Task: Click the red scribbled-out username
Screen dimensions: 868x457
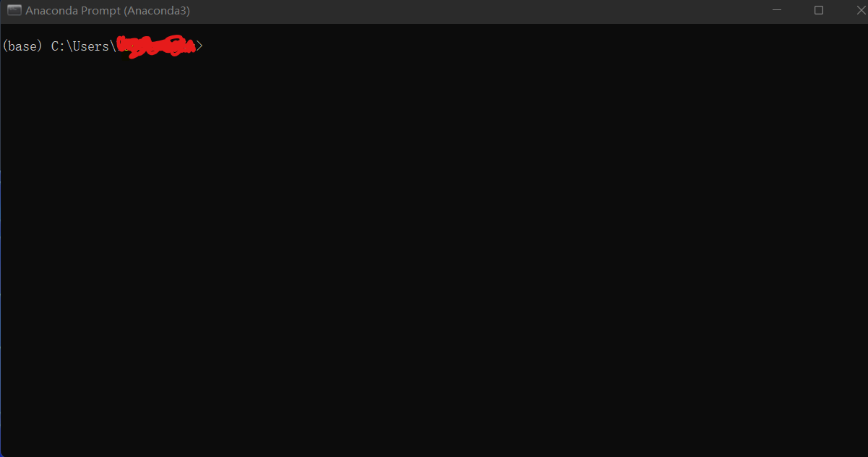Action: pos(156,47)
